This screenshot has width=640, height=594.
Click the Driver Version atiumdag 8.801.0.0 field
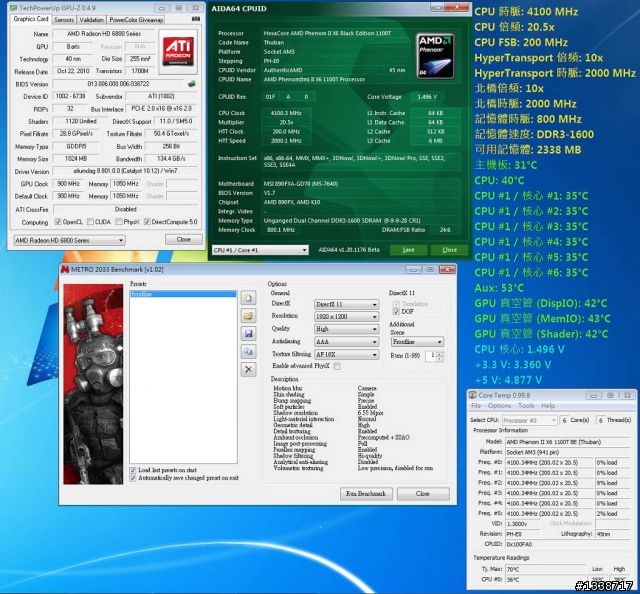click(125, 171)
